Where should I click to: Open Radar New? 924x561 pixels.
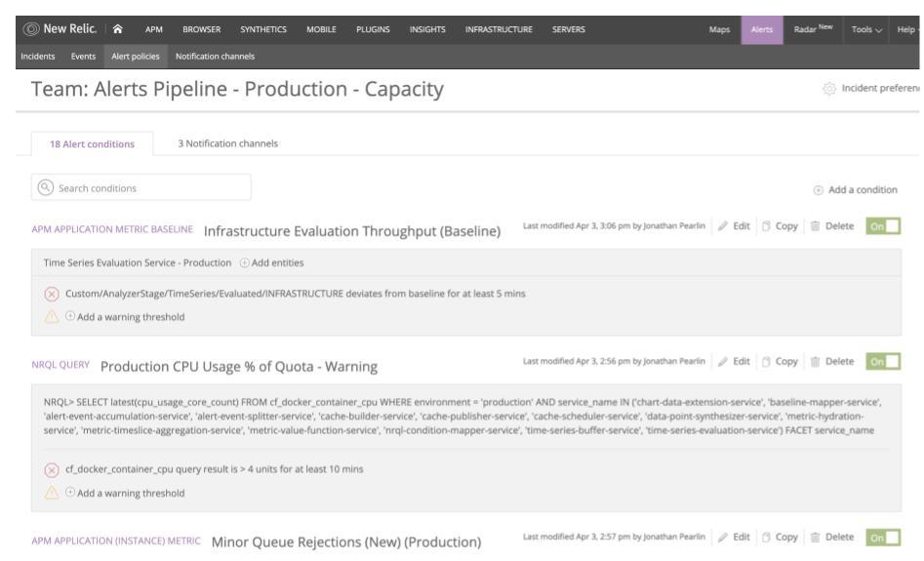tap(813, 29)
